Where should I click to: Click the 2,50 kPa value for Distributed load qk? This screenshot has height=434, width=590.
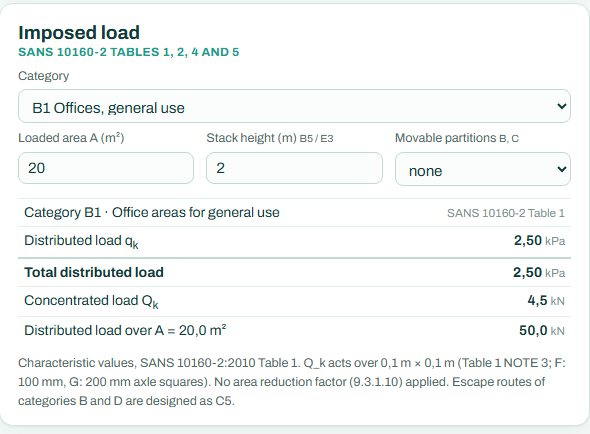[x=539, y=241]
